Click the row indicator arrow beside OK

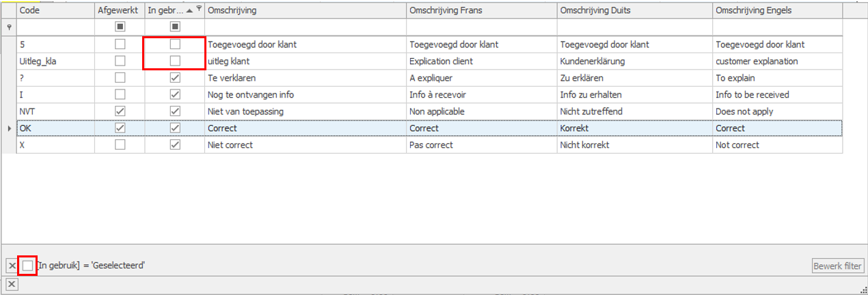pyautogui.click(x=8, y=128)
